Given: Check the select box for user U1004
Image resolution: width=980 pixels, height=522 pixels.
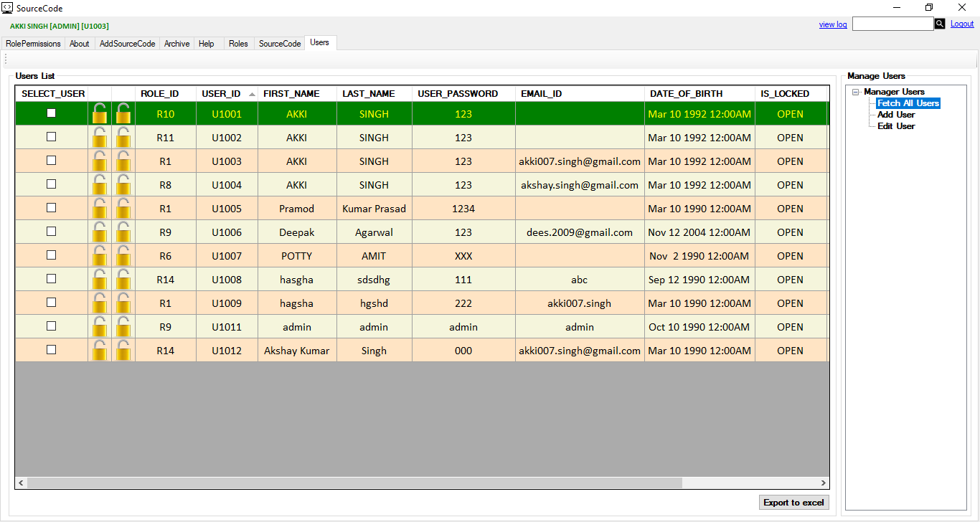Looking at the screenshot, I should 51,184.
